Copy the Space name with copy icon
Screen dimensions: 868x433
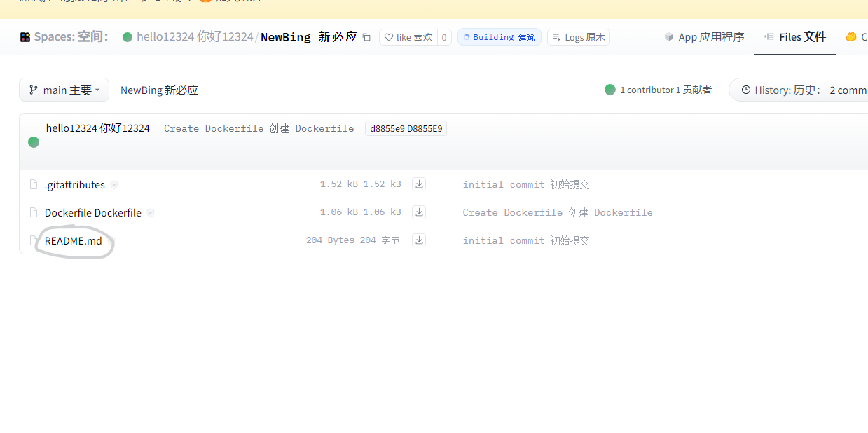point(366,37)
